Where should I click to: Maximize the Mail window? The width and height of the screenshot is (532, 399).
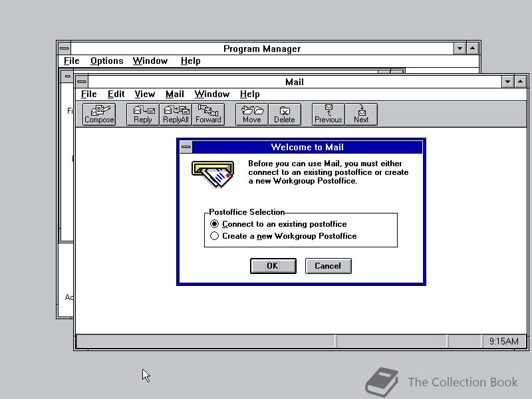[x=521, y=81]
